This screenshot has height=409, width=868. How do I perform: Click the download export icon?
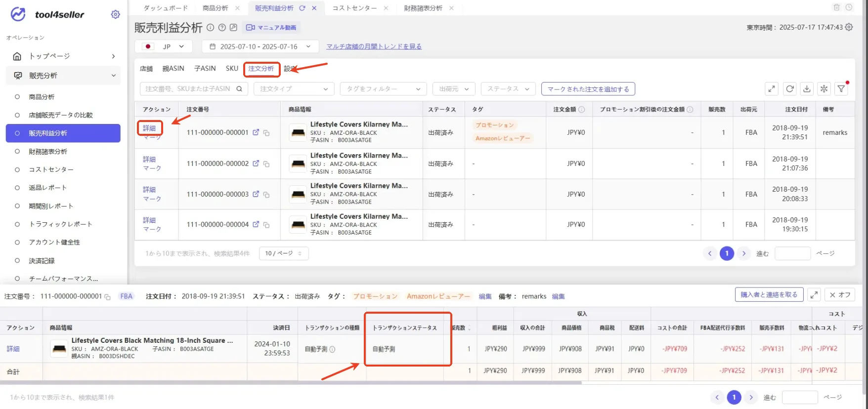(x=807, y=89)
